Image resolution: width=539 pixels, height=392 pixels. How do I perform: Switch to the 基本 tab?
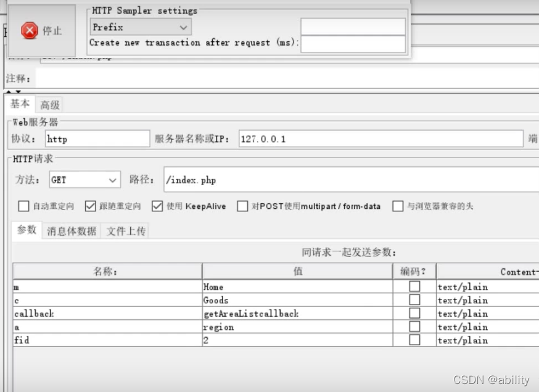pos(20,104)
